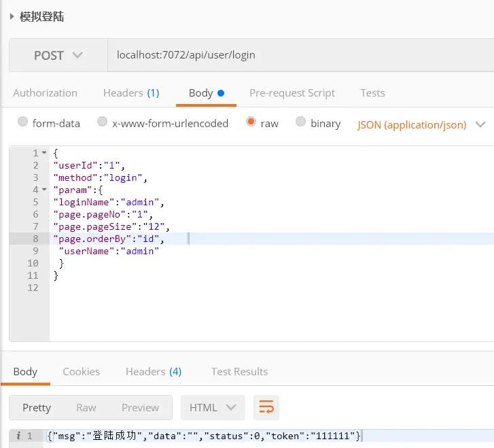Click the "page.pageNo":"1" line
494x448 pixels.
[103, 215]
